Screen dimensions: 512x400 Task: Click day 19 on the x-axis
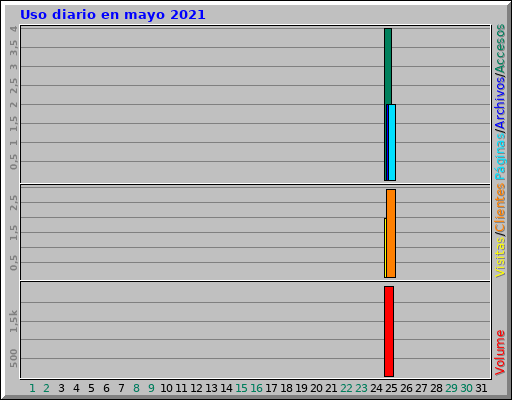pos(301,388)
